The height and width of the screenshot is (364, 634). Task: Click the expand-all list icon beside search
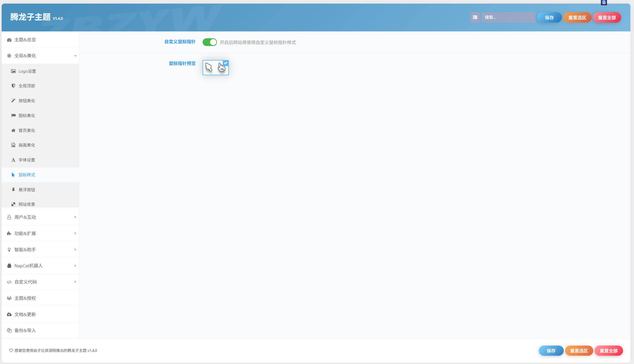click(475, 17)
